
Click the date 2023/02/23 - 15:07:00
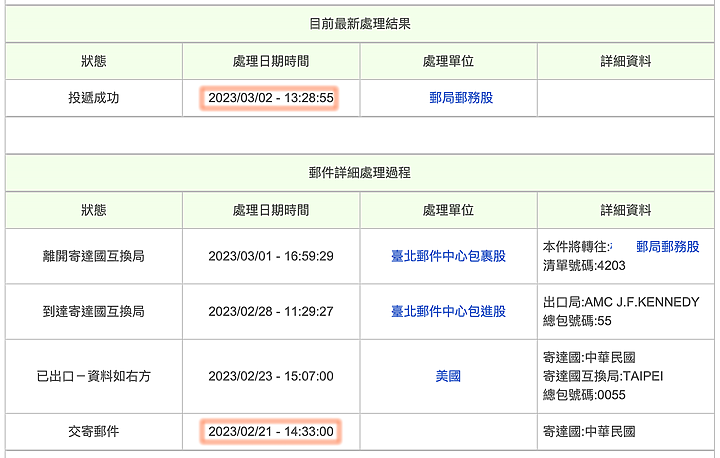[x=271, y=376]
